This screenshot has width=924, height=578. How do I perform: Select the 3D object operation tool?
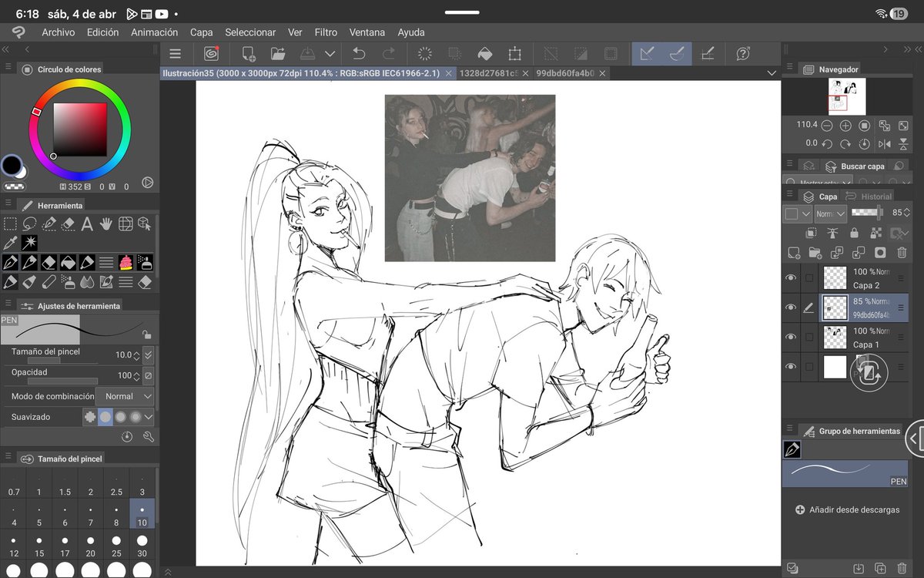tap(145, 224)
